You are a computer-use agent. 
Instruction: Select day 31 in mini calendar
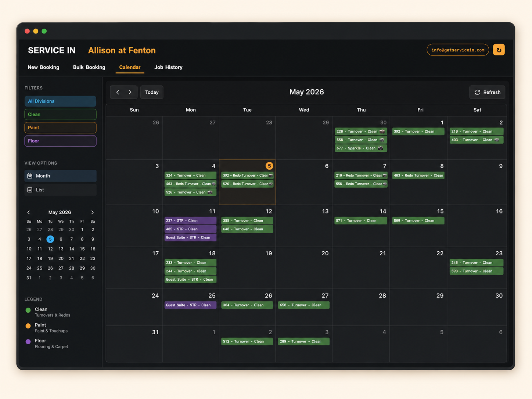coord(29,278)
